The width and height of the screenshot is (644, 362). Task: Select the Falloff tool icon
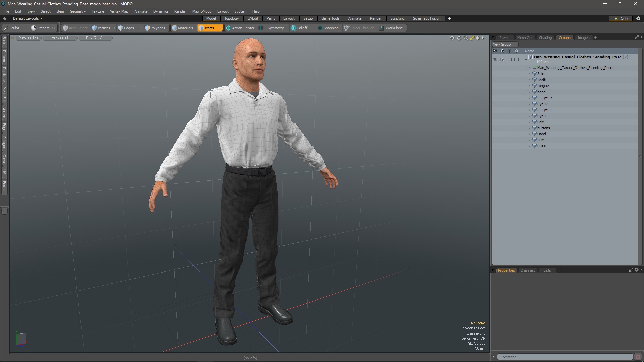click(293, 28)
